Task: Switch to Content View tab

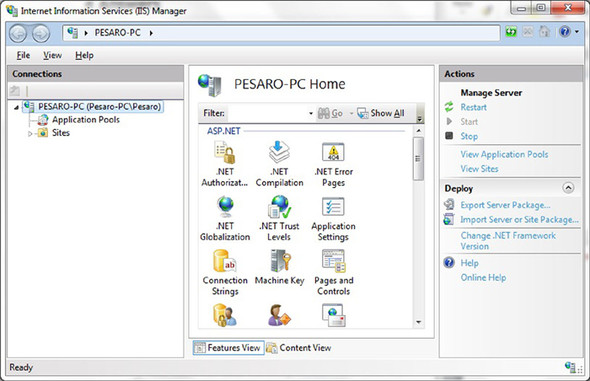Action: [299, 348]
